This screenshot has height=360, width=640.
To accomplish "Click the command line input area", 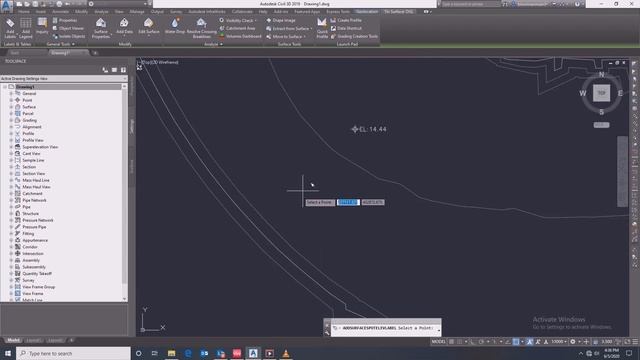I will pos(386,328).
